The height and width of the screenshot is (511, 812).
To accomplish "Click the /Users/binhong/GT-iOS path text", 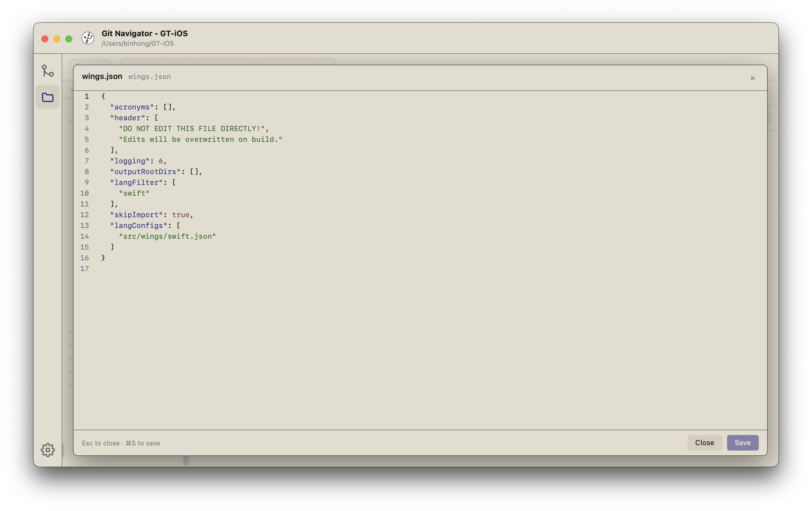I will 138,44.
